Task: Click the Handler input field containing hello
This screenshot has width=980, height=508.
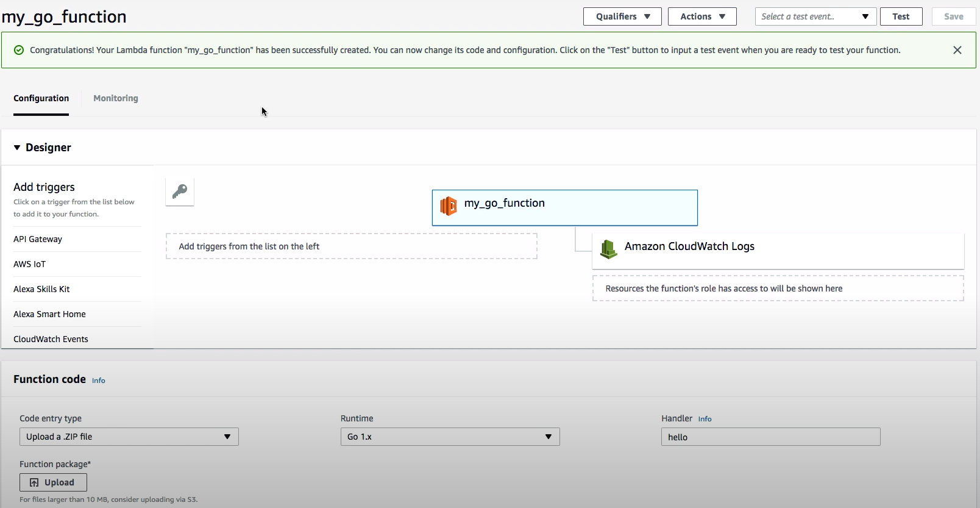Action: (x=770, y=437)
